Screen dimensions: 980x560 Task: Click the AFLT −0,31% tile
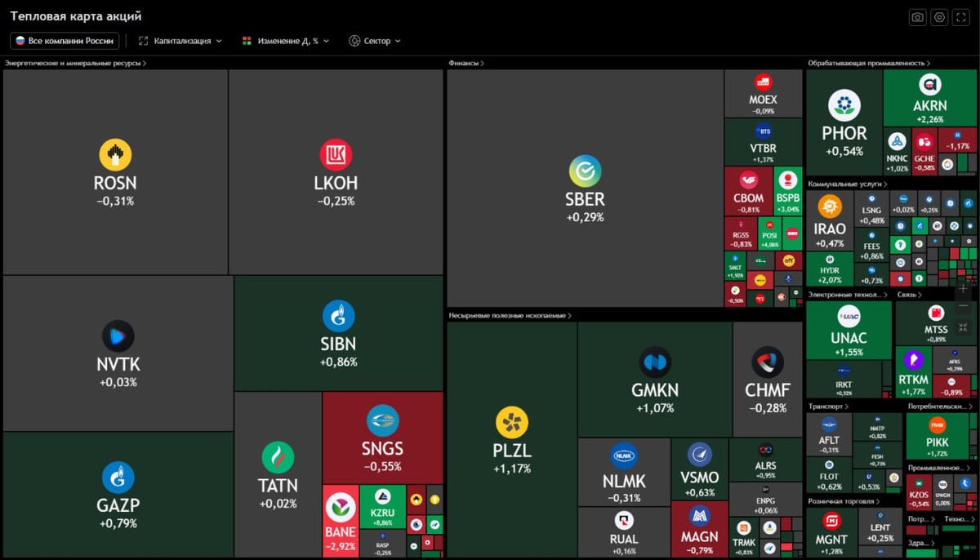(x=829, y=434)
